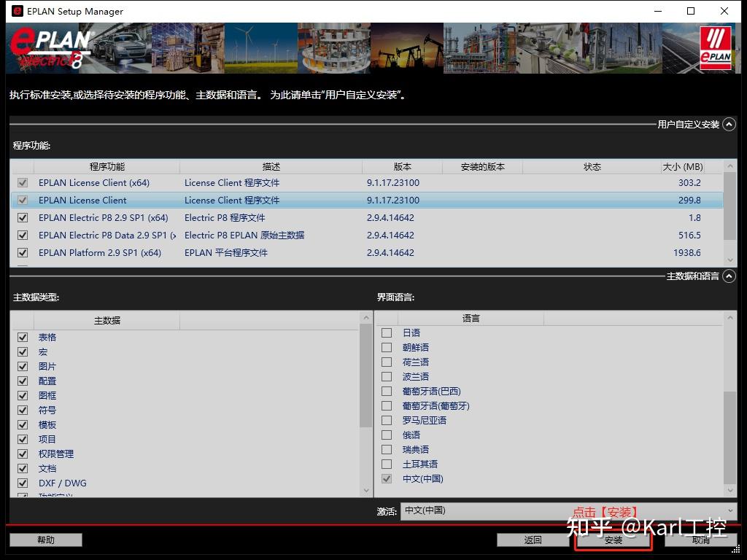747x560 pixels.
Task: Click the language list scrollbar thumb
Action: 729,437
